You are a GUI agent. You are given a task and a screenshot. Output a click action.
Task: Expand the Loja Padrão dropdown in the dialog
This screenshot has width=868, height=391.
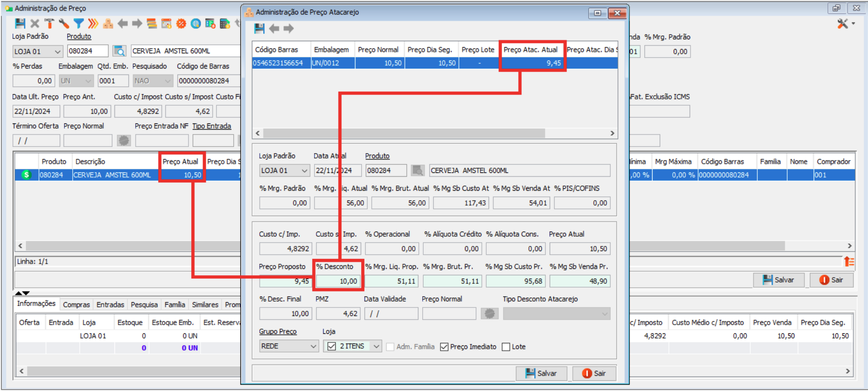point(304,171)
